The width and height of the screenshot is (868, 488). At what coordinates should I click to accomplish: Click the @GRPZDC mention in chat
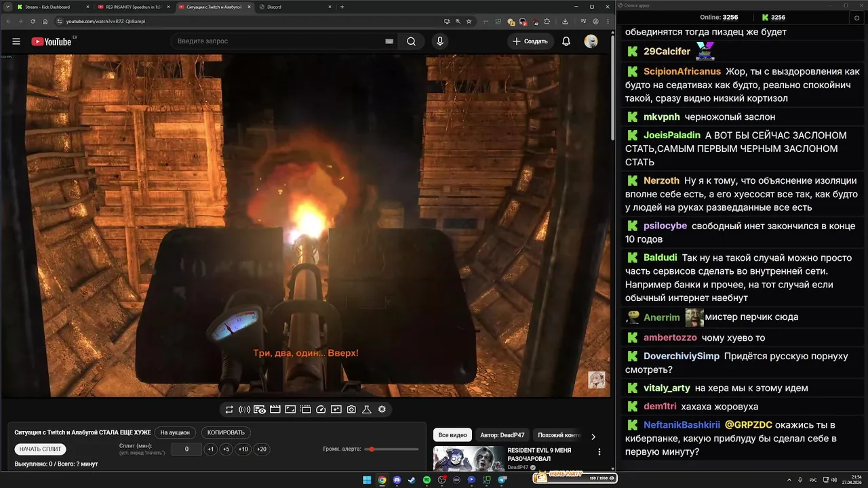coord(749,425)
